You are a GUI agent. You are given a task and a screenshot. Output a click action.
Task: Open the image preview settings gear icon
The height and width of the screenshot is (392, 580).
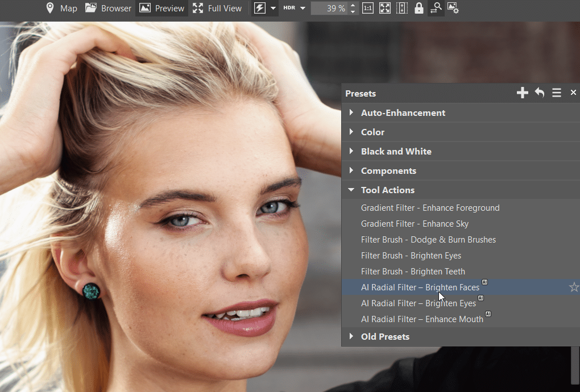[x=453, y=8]
